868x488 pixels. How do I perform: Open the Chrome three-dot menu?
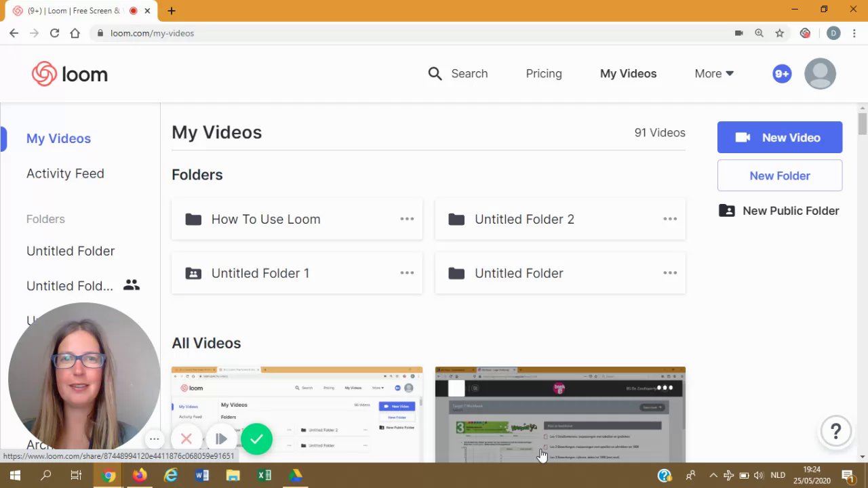click(x=856, y=33)
